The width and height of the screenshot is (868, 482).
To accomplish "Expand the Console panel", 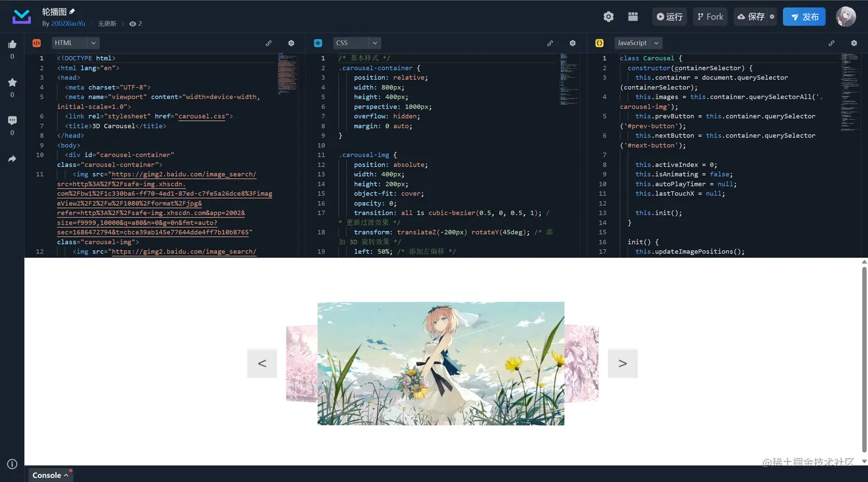I will click(x=51, y=475).
